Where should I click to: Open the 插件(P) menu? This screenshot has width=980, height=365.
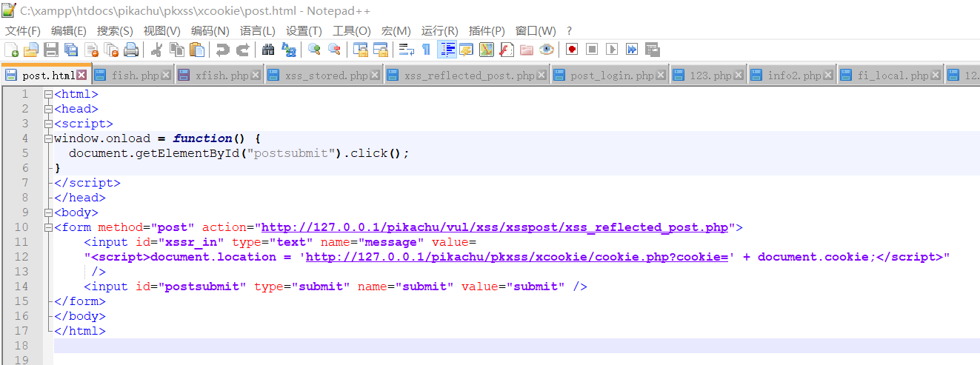[x=487, y=30]
